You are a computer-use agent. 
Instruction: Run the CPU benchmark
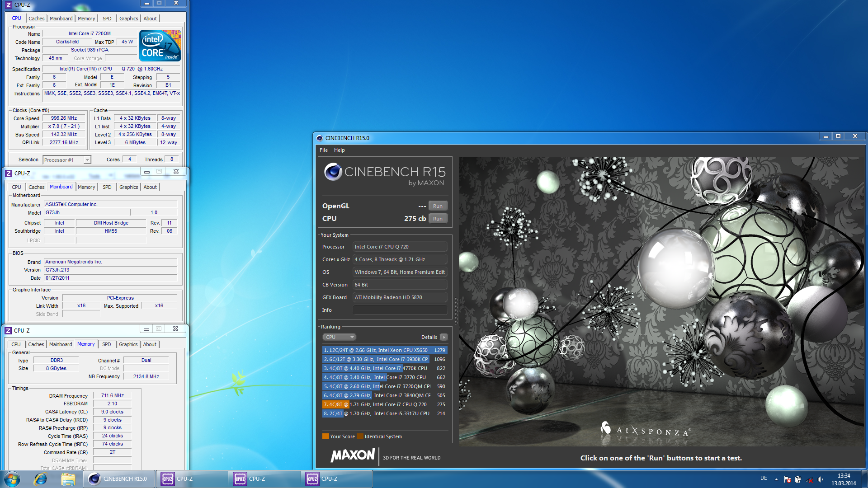pos(438,219)
